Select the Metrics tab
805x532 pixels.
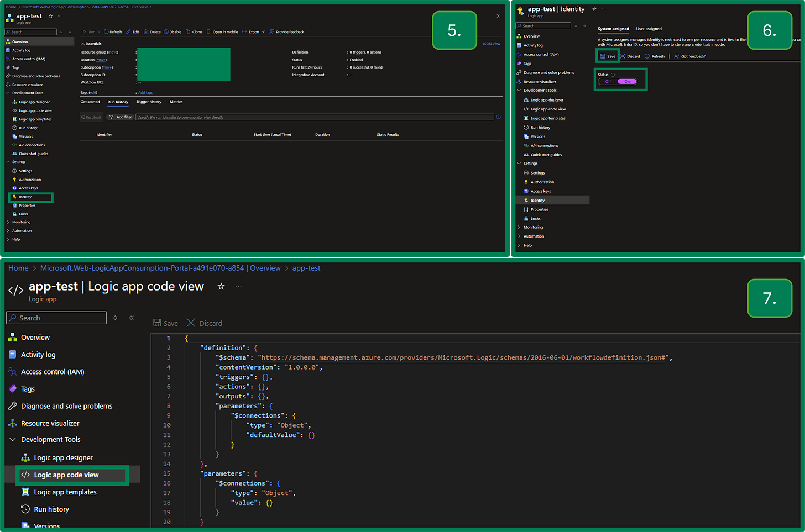point(176,102)
